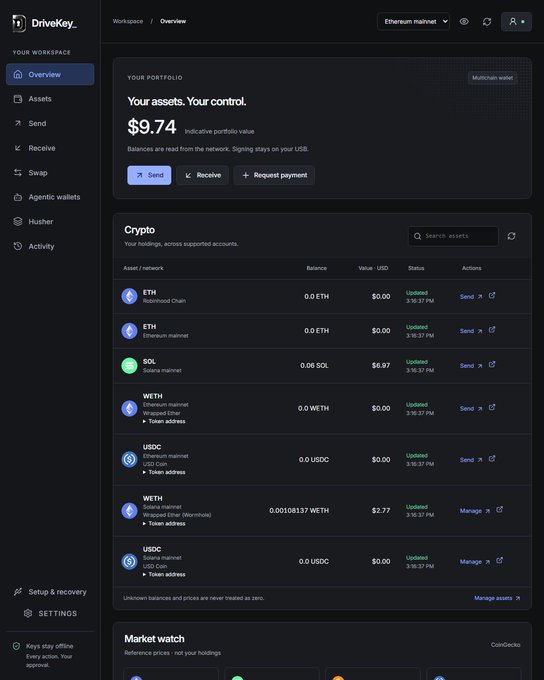This screenshot has width=544, height=680.
Task: Open Assets in the sidebar
Action: tap(50, 99)
